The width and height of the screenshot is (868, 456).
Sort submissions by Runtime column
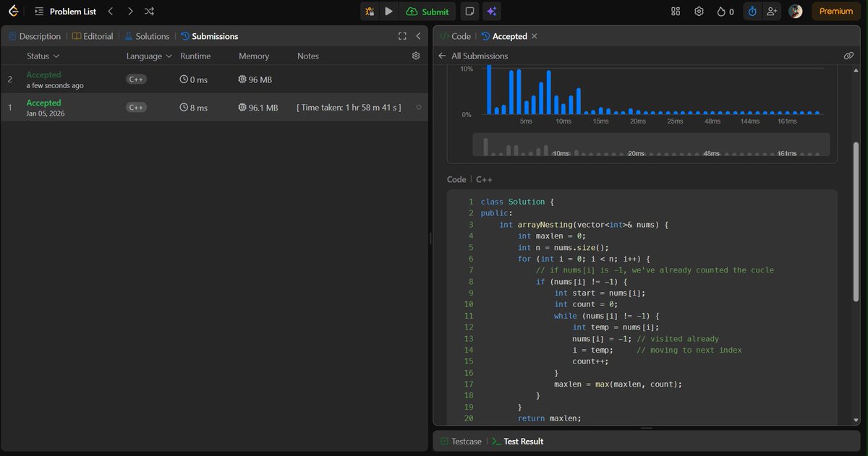pyautogui.click(x=195, y=56)
